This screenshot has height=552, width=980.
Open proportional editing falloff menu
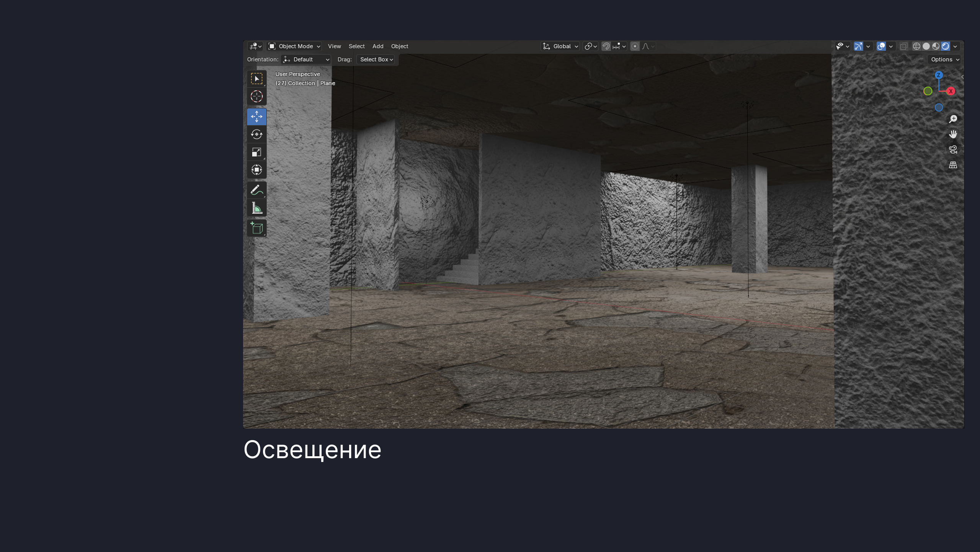pos(648,46)
